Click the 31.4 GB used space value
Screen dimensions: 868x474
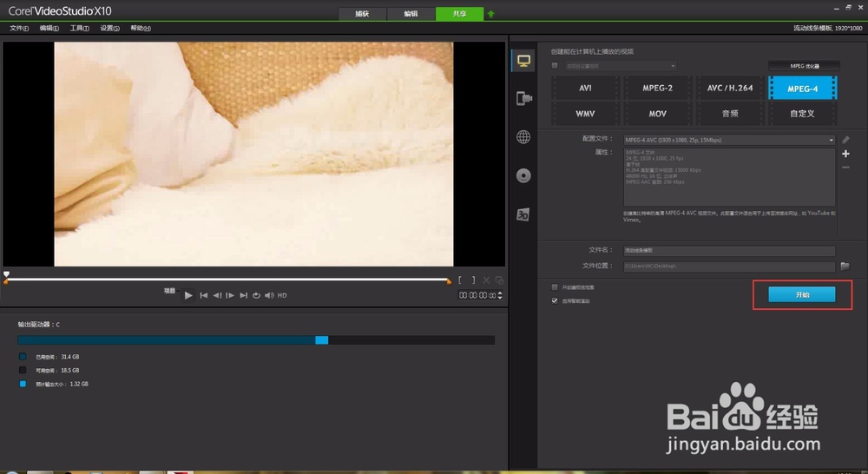pyautogui.click(x=69, y=357)
